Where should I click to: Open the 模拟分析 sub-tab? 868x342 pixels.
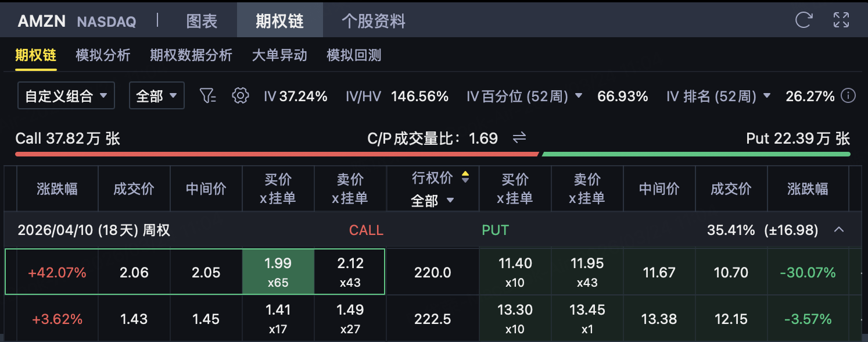[x=103, y=55]
